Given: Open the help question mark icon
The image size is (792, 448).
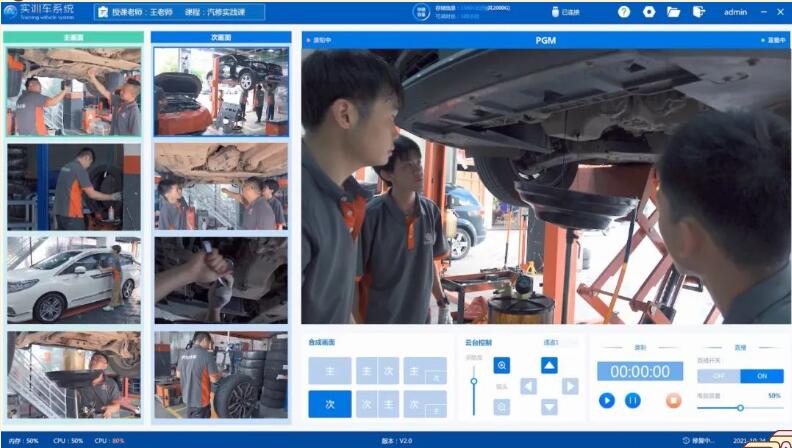Looking at the screenshot, I should (624, 12).
